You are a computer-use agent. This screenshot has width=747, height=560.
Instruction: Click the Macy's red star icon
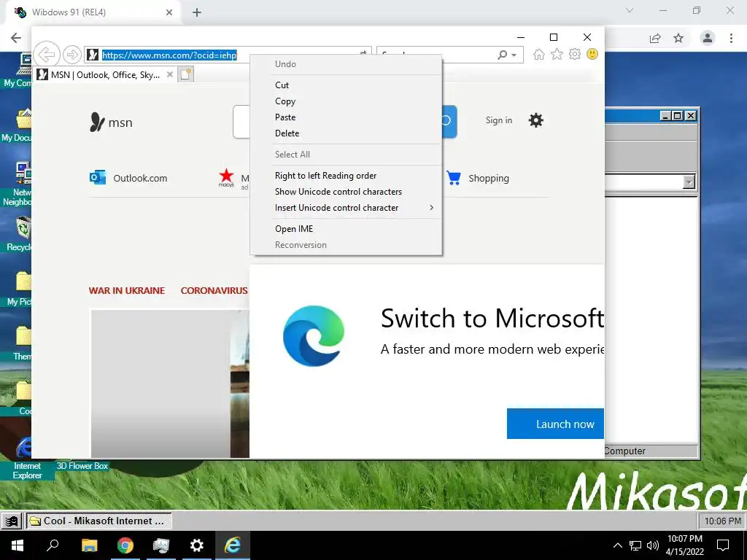226,177
